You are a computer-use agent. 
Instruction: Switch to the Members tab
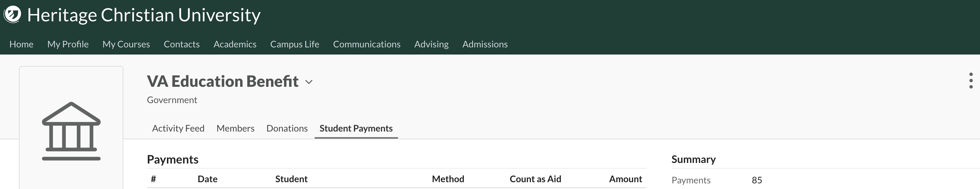pyautogui.click(x=235, y=128)
